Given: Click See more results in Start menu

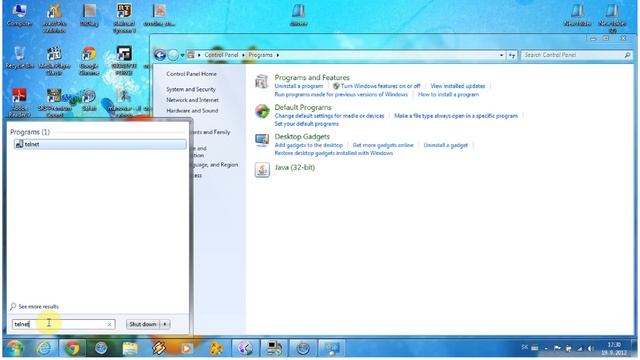Looking at the screenshot, I should point(38,307).
